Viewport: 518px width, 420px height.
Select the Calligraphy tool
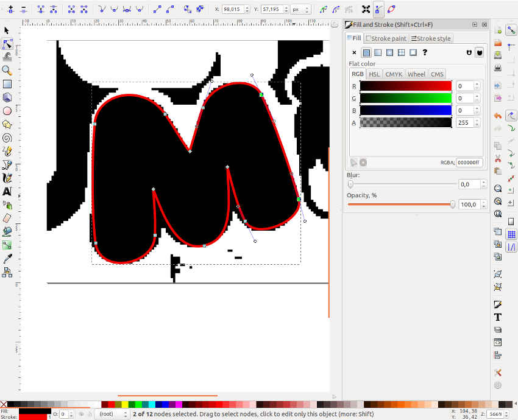tap(7, 178)
